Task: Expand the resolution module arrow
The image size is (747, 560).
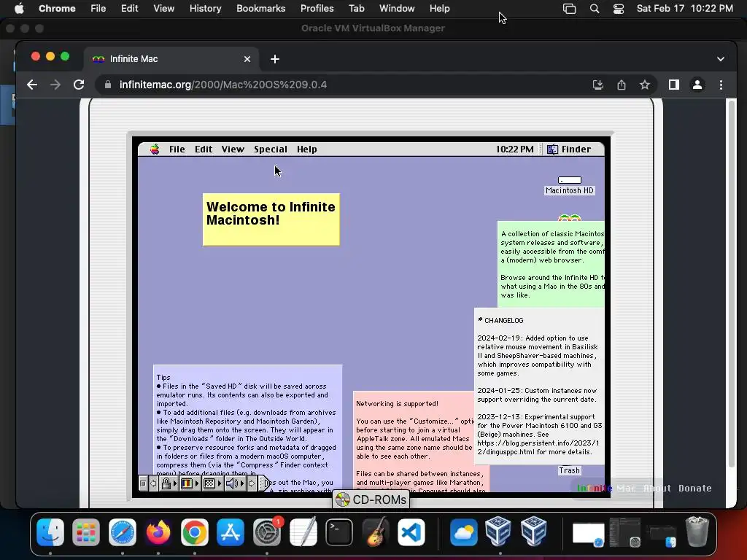Action: click(x=219, y=484)
